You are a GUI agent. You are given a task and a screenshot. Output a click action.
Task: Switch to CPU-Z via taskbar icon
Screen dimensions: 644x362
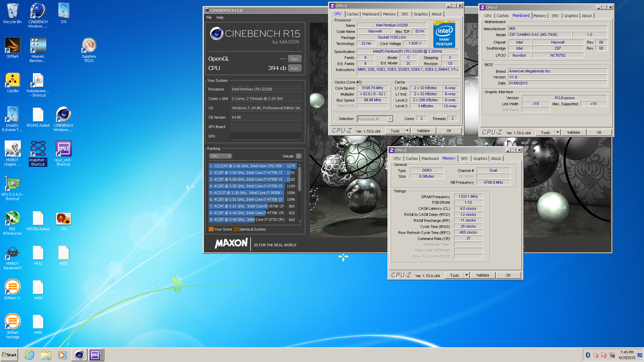[95, 355]
